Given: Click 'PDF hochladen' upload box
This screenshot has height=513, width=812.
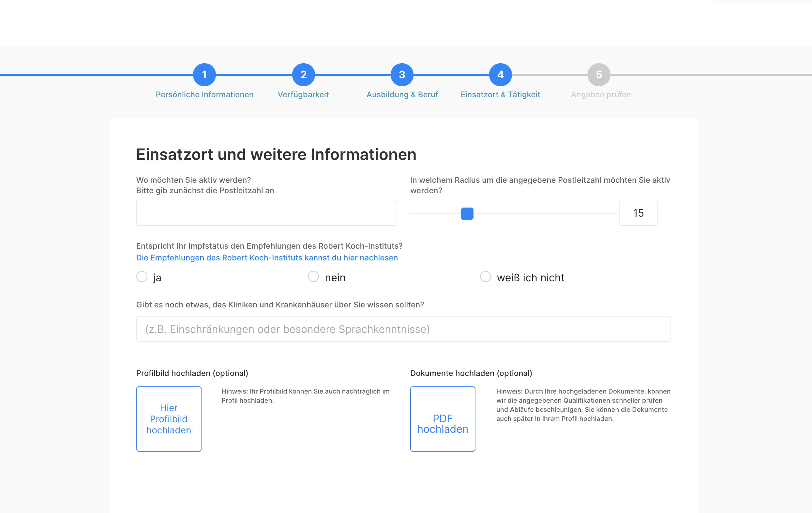Looking at the screenshot, I should [x=443, y=419].
